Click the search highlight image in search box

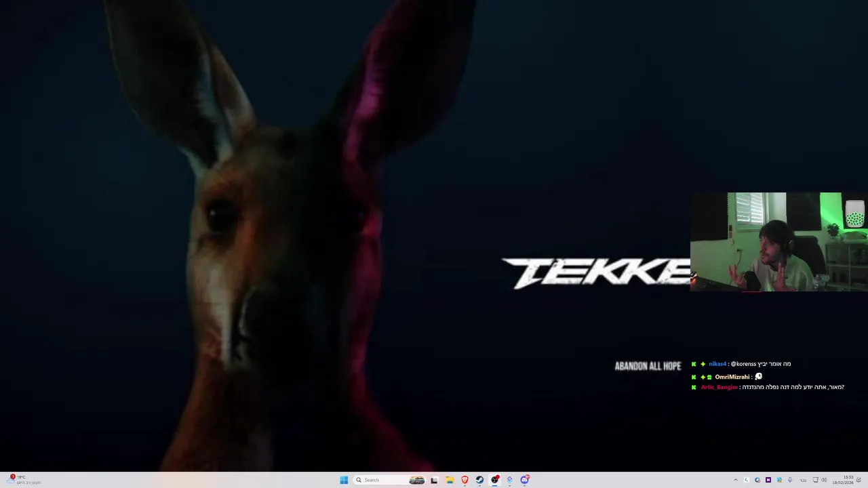417,480
